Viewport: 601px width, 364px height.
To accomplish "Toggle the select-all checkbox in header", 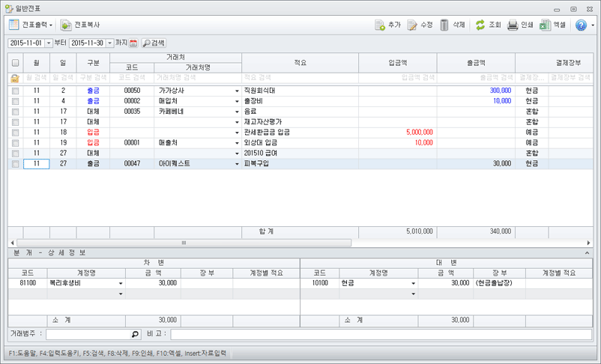I will (x=15, y=63).
